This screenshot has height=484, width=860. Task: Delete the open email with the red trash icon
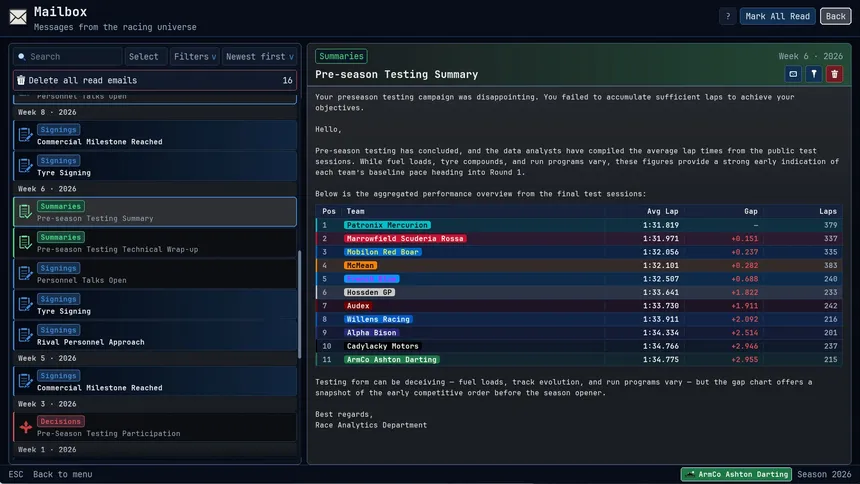point(835,74)
